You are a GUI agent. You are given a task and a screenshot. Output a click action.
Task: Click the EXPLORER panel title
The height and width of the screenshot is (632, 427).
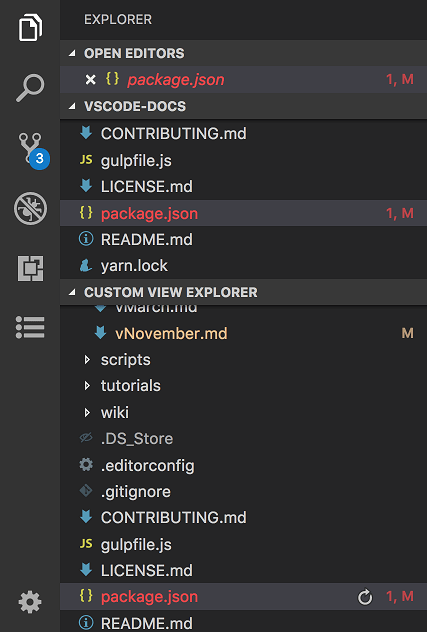pyautogui.click(x=118, y=19)
